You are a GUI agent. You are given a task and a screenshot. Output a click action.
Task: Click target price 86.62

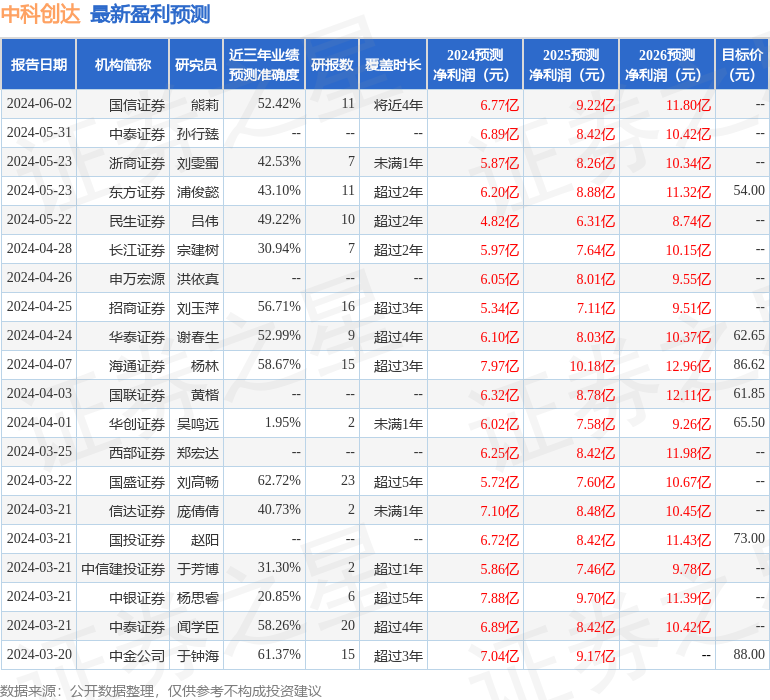[x=749, y=364]
